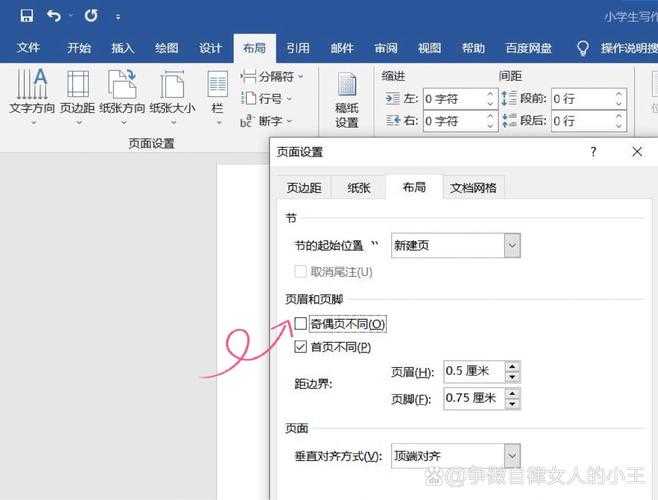Click the spacing-after icon beside 段后
The height and width of the screenshot is (500, 658).
pyautogui.click(x=509, y=120)
